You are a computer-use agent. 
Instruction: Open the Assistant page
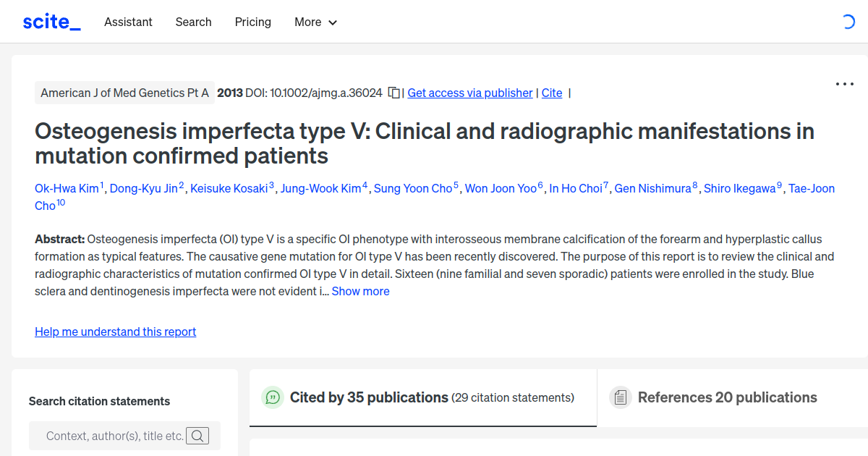(128, 22)
